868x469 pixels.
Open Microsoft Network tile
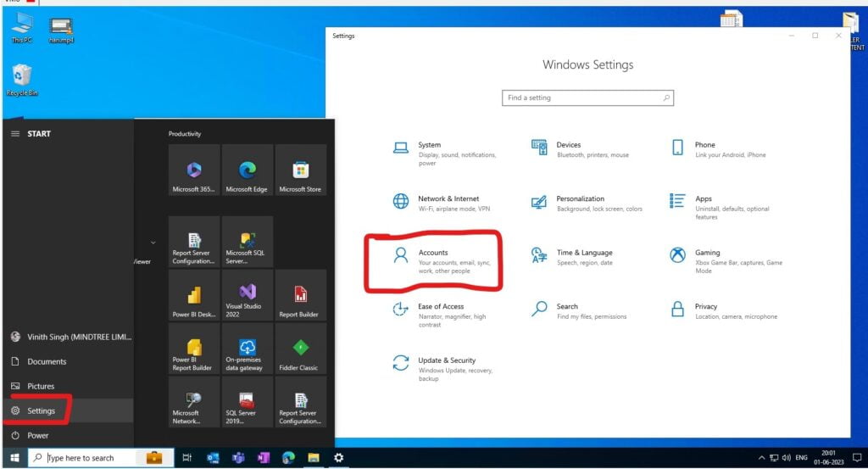coord(194,402)
